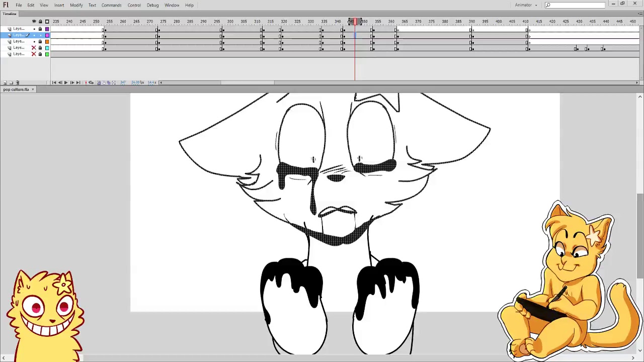Image resolution: width=644 pixels, height=362 pixels.
Task: Open the Modify Markers icon menu
Action: (114, 82)
